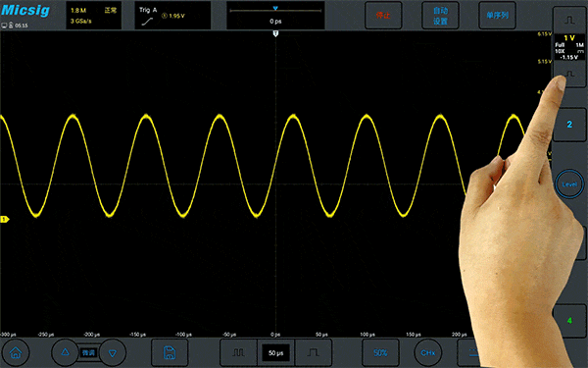Select the green channel 4 button

click(x=569, y=320)
